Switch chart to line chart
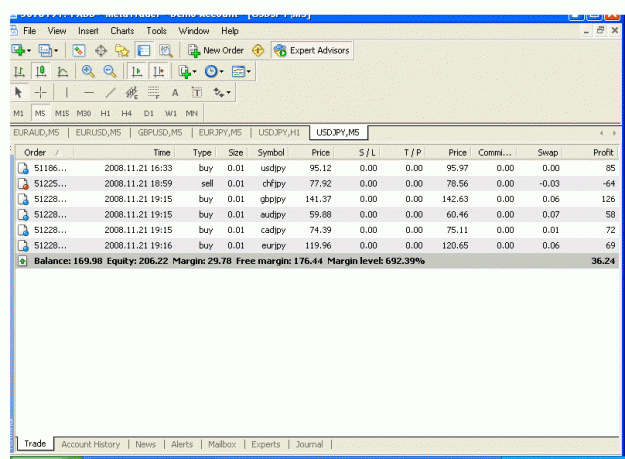The height and width of the screenshot is (459, 625). pyautogui.click(x=63, y=72)
